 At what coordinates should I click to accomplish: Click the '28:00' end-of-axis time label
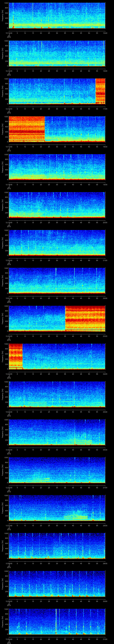click(105, 525)
